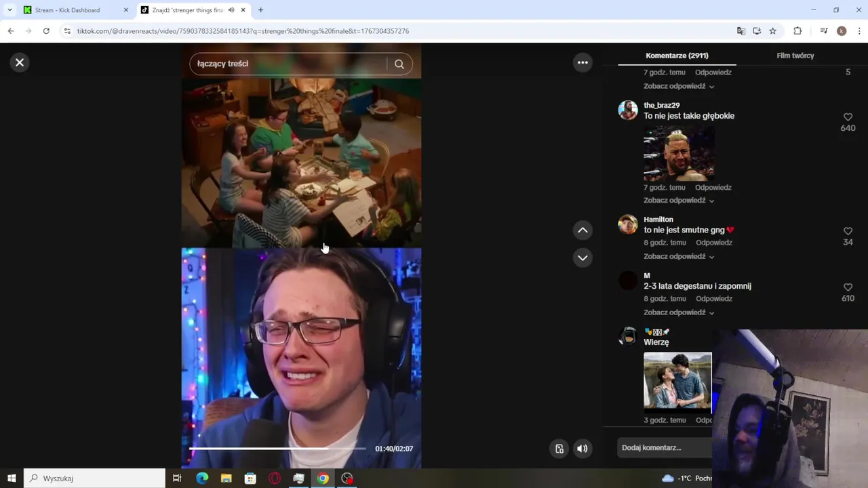Click the_braz29 profile avatar
Viewport: 868px width, 488px height.
coord(628,110)
